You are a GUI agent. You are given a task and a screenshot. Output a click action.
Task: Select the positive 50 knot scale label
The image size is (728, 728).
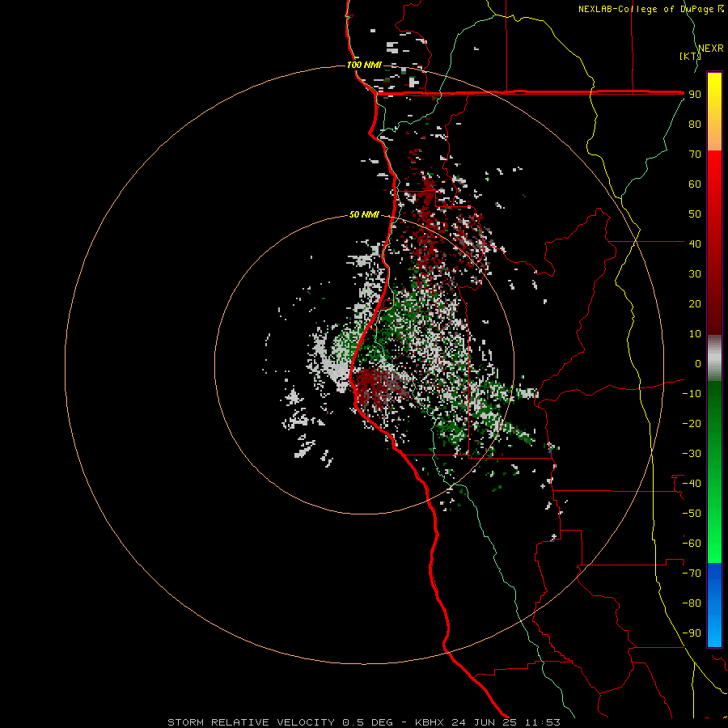(695, 214)
